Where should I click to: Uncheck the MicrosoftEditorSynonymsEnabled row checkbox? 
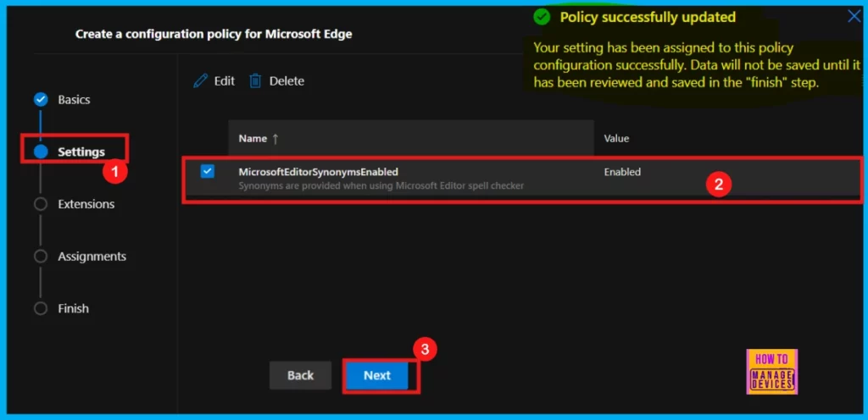tap(208, 171)
